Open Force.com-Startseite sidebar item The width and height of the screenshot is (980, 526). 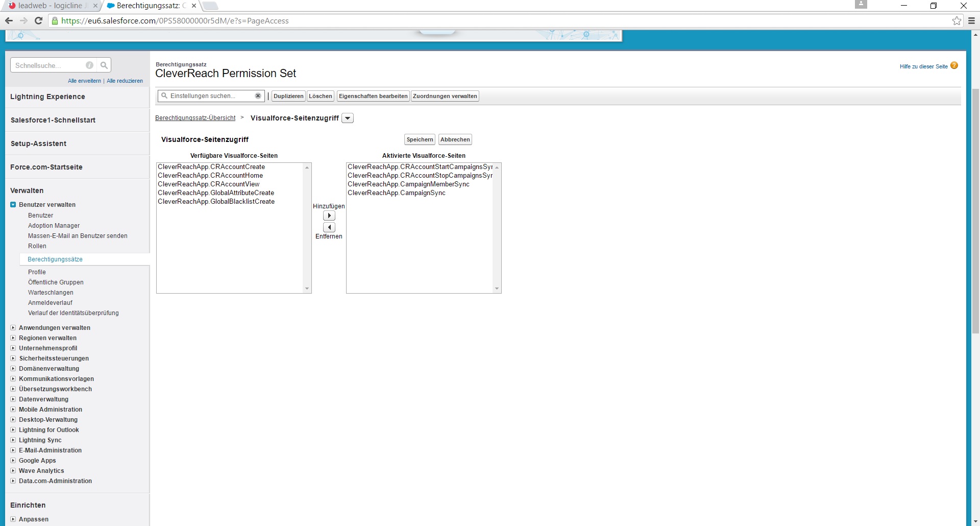[x=46, y=167]
